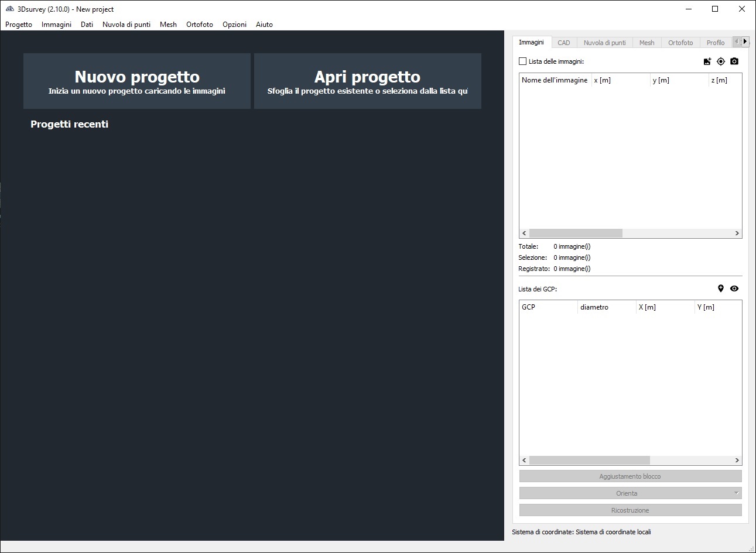Click the target crosshair icon above image list
The width and height of the screenshot is (756, 553).
pos(721,61)
